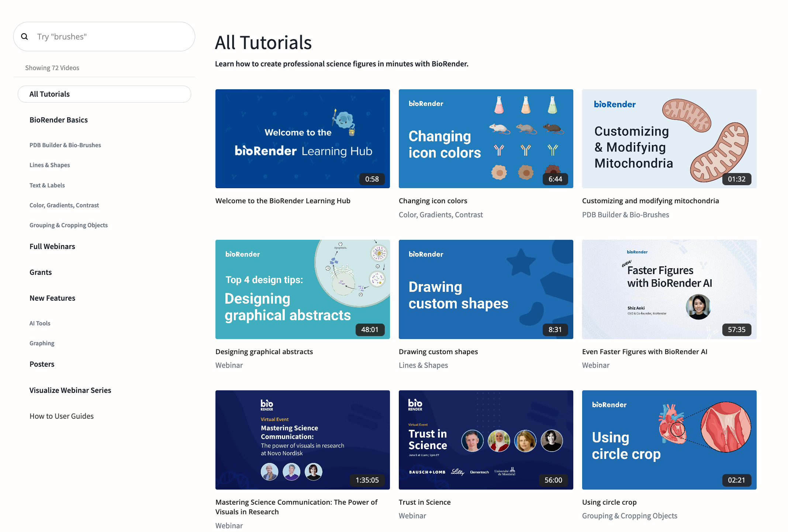Image resolution: width=788 pixels, height=532 pixels.
Task: Go to the Grants category
Action: (41, 272)
